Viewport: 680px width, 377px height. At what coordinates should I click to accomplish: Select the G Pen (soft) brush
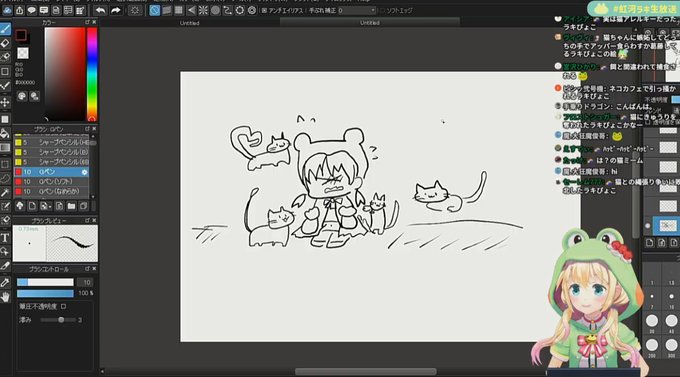click(x=52, y=182)
